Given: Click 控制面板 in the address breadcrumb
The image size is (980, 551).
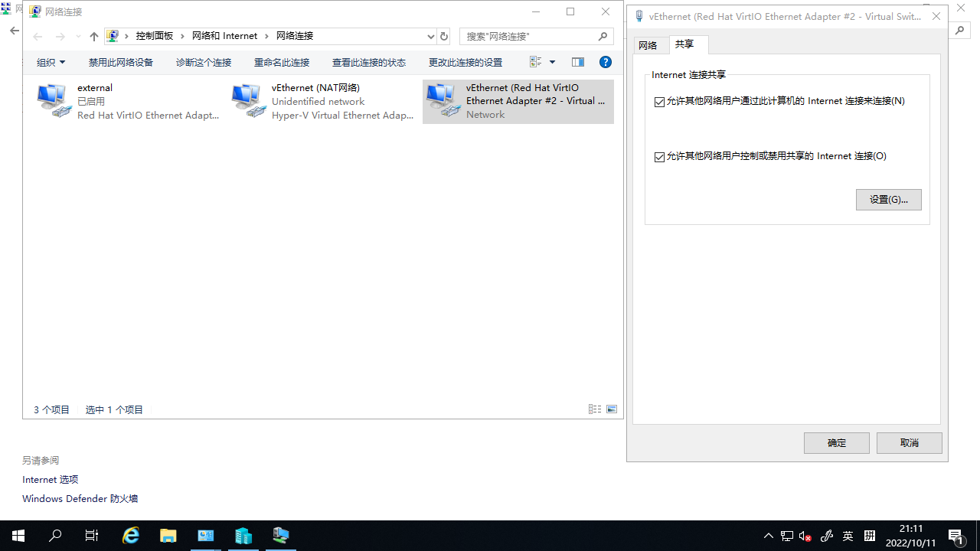Looking at the screenshot, I should (x=155, y=36).
